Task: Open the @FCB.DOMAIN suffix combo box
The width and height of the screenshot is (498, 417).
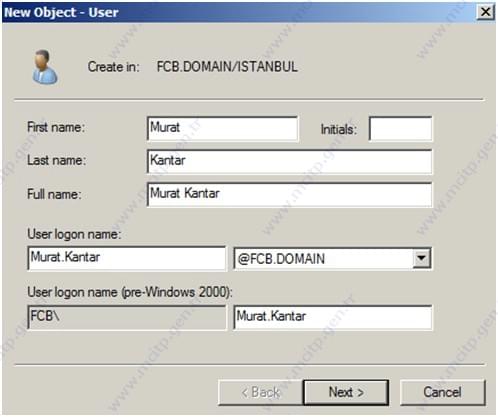Action: 333,258
